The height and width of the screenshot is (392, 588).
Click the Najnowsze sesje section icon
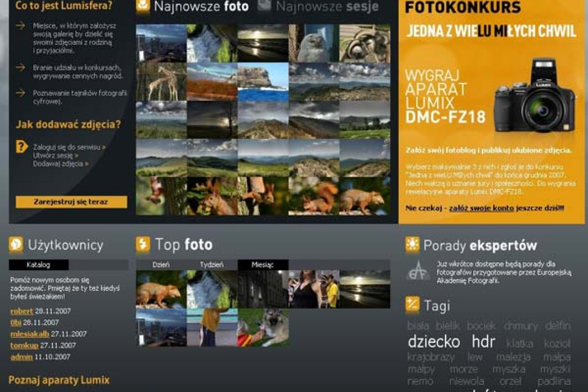coord(264,5)
